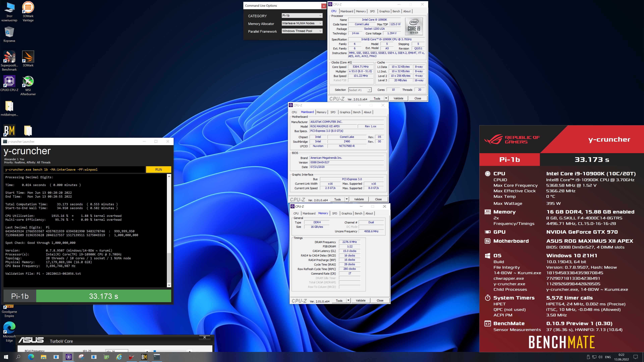Open taskbar search magnifier

coord(18,357)
